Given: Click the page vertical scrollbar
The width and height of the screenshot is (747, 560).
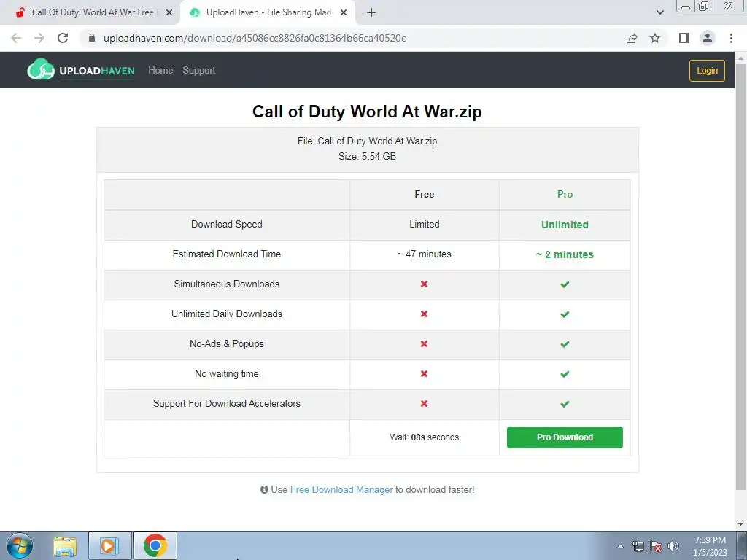Looking at the screenshot, I should [741, 276].
